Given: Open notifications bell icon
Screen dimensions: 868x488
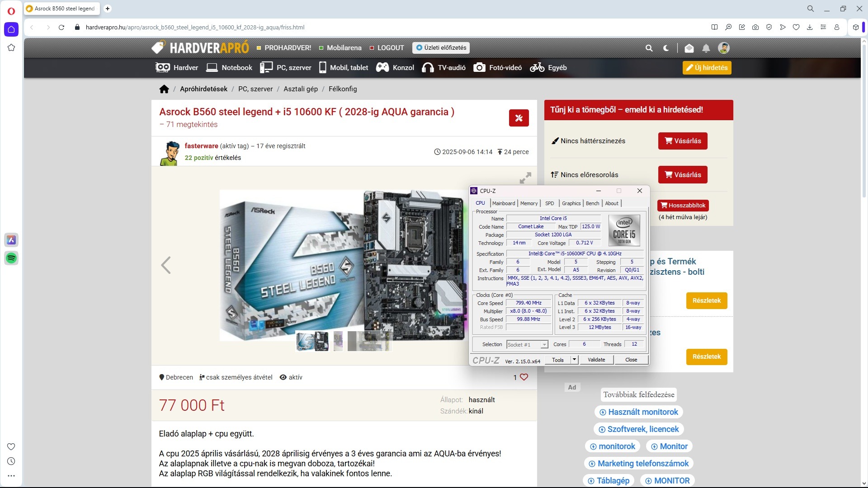Looking at the screenshot, I should (706, 48).
